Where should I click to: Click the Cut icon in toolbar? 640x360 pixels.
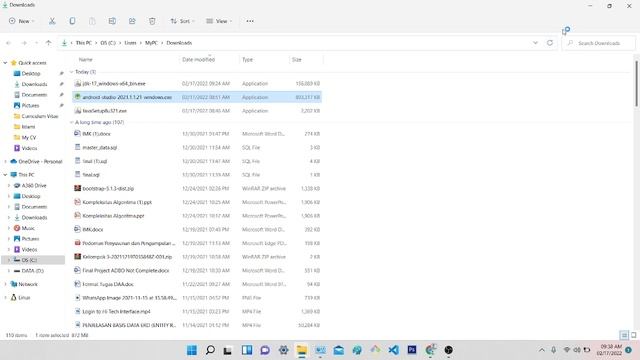[52, 21]
